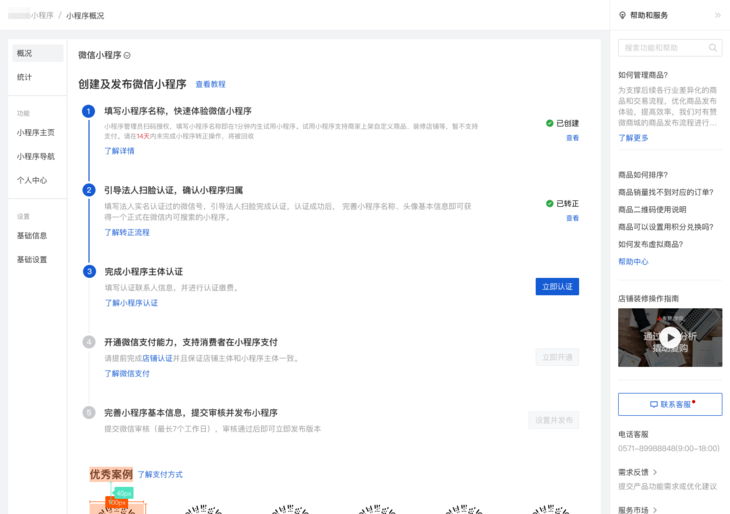Click 查看 under 已转正 status
Viewport: 730px width, 514px height.
[572, 218]
